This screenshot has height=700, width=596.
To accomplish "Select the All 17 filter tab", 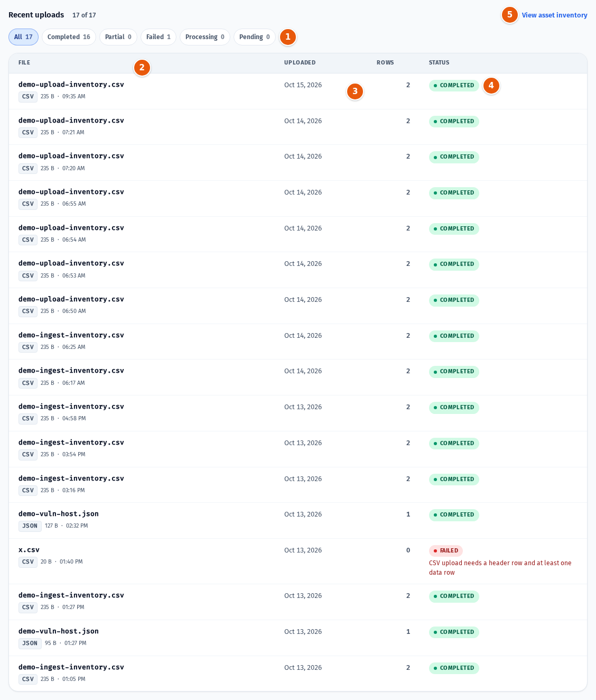I will click(23, 37).
